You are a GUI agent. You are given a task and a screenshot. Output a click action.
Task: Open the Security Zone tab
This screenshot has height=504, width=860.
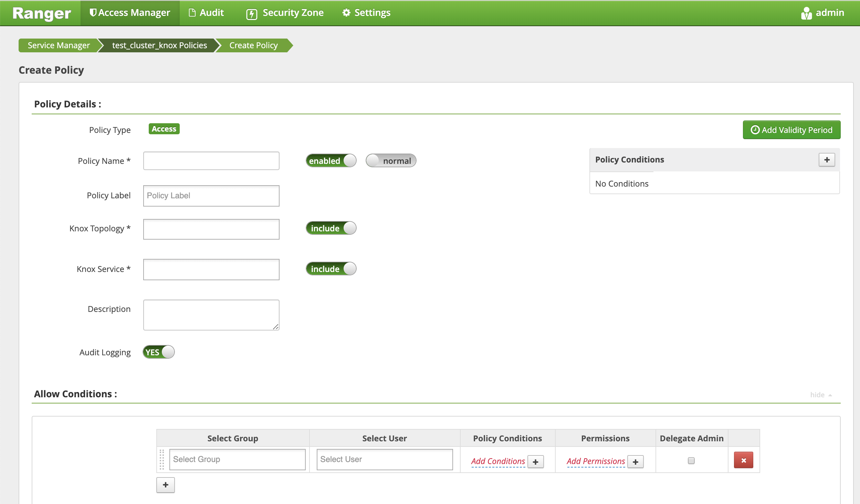tap(285, 13)
